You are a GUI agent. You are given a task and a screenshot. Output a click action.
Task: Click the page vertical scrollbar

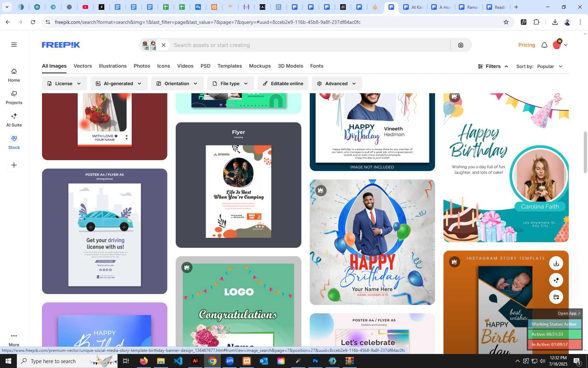[x=585, y=152]
